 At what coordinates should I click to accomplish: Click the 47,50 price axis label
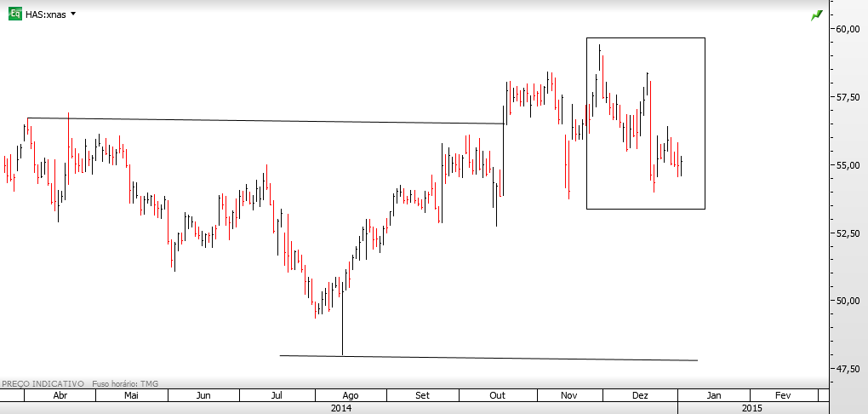coord(848,369)
